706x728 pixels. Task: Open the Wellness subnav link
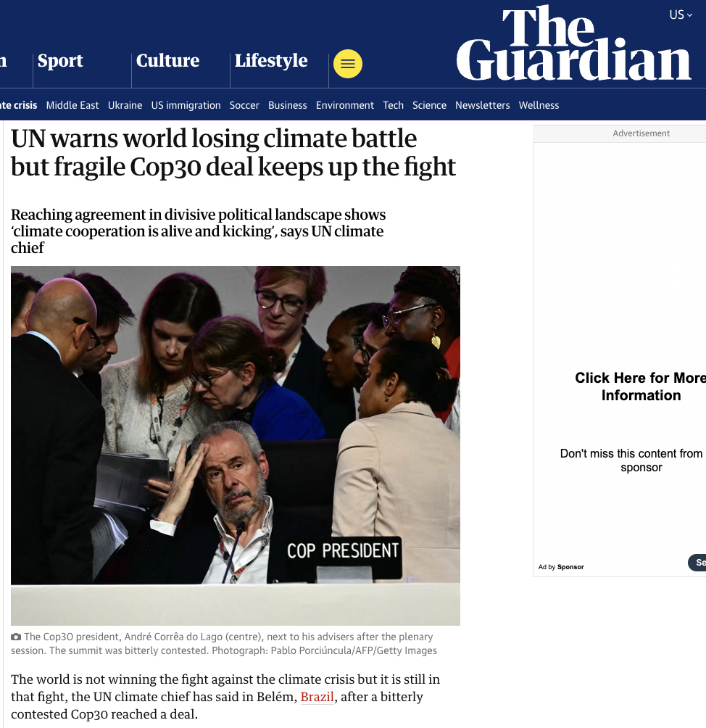(x=539, y=105)
